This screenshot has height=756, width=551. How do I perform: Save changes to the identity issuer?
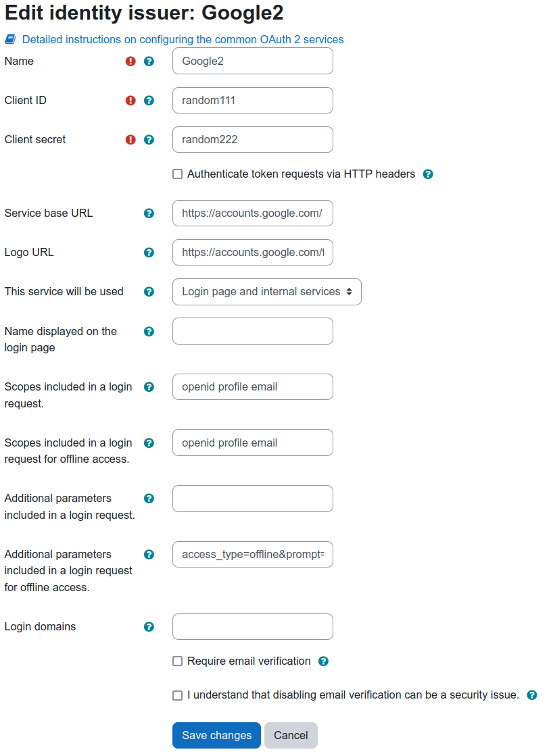point(216,735)
